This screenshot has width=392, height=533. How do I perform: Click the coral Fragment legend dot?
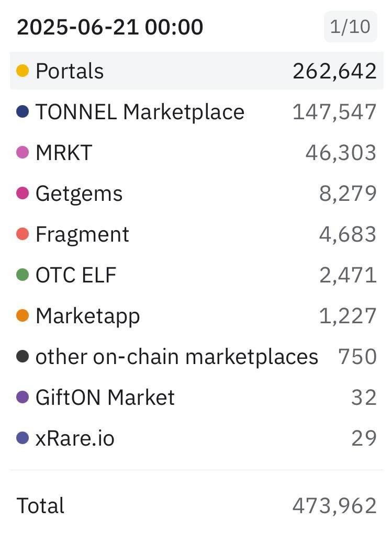(23, 234)
